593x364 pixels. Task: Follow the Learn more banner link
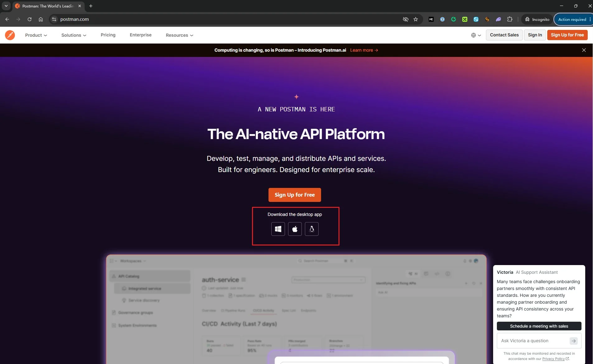(x=364, y=50)
